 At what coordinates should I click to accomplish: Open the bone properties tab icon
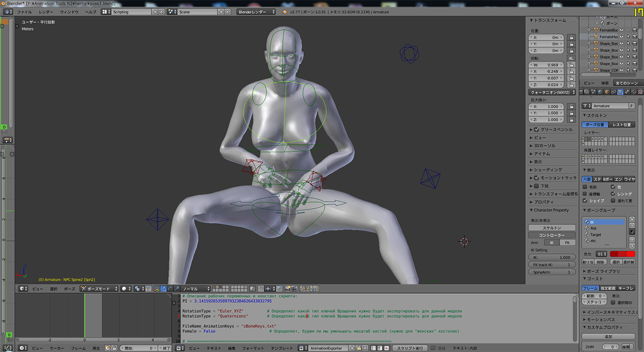coord(627,92)
